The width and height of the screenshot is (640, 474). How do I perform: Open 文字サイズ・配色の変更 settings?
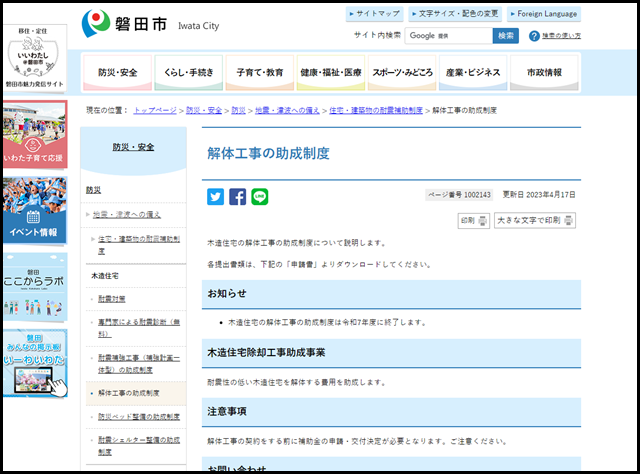point(454,14)
